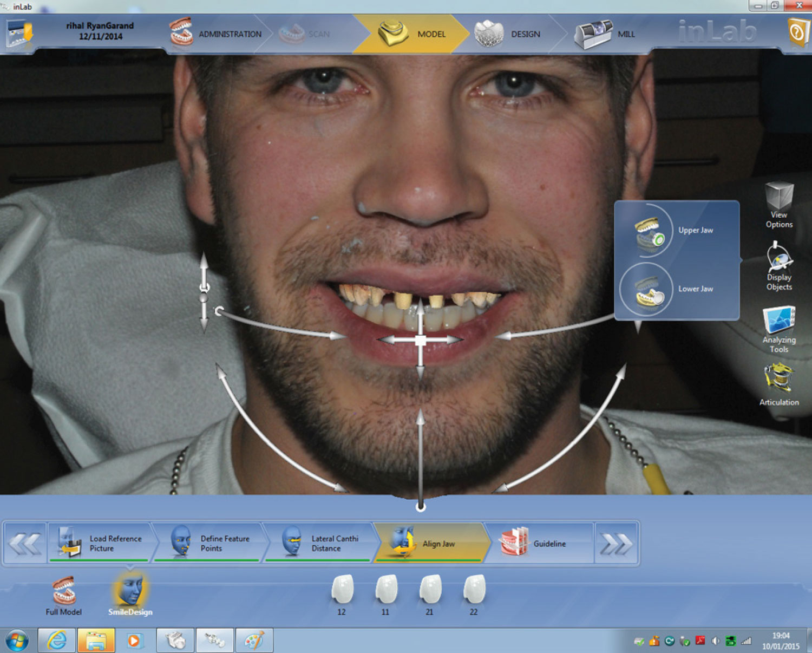The height and width of the screenshot is (653, 812).
Task: Expand previous steps with the left double chevron
Action: point(24,544)
